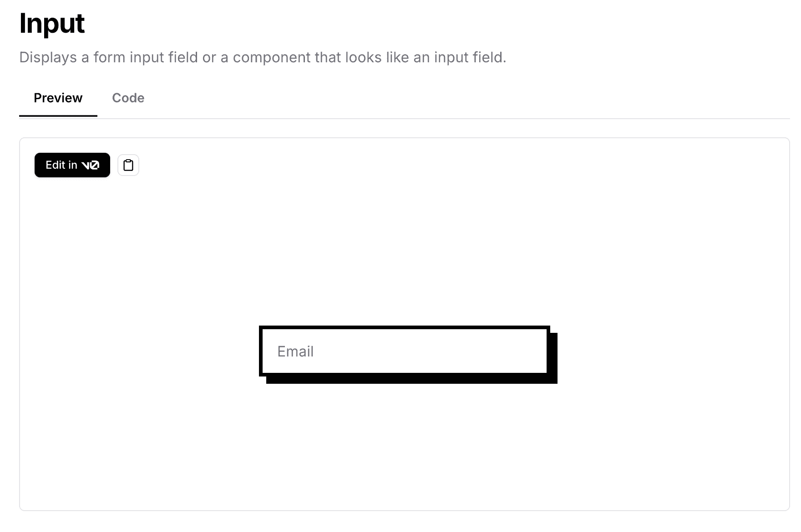Focus the Email input field
This screenshot has width=801, height=532.
tap(405, 351)
